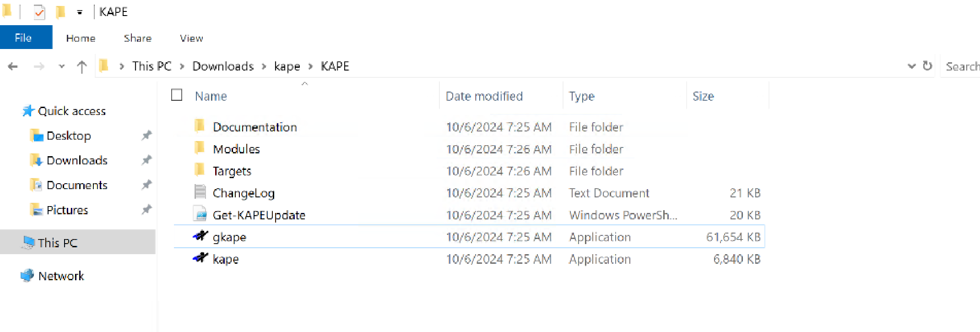
Task: Click the 21 KB size value
Action: [745, 193]
